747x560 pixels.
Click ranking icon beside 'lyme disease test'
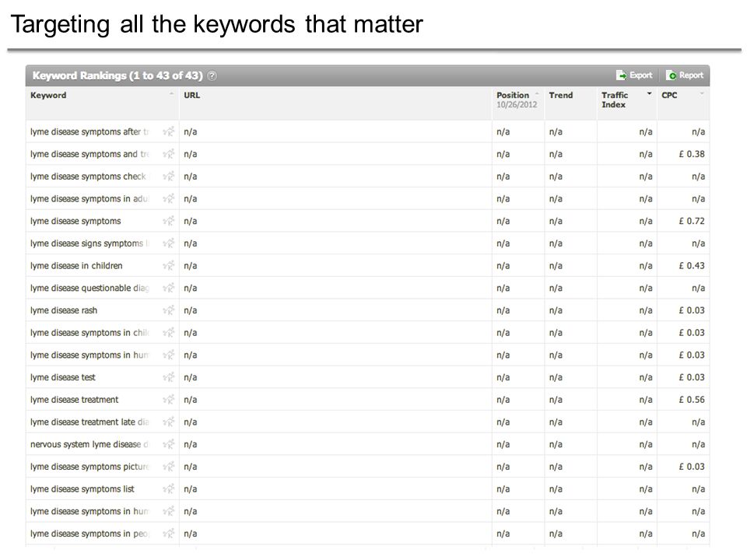click(x=169, y=377)
